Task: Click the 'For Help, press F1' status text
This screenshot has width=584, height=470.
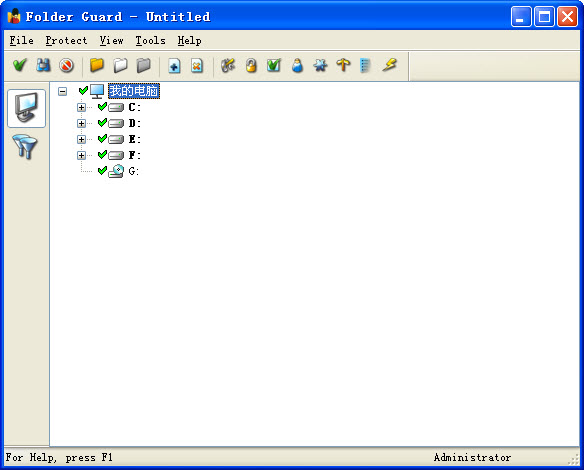Action: pos(59,457)
